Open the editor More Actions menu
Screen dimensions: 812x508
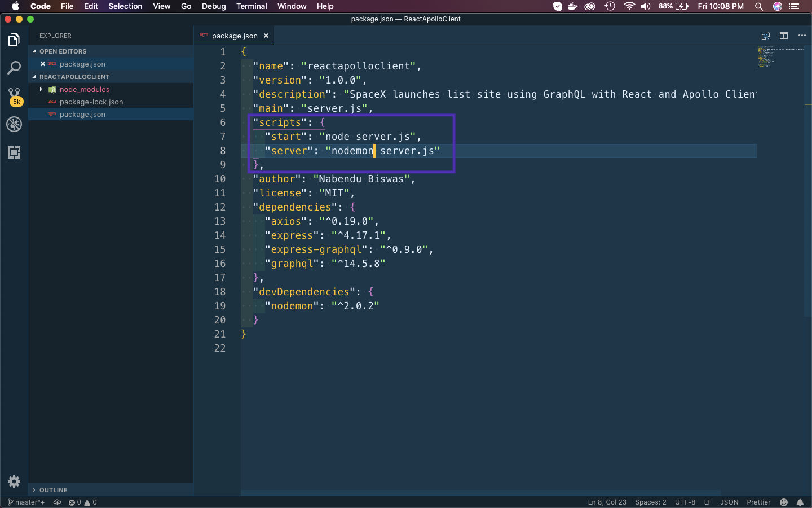[802, 36]
